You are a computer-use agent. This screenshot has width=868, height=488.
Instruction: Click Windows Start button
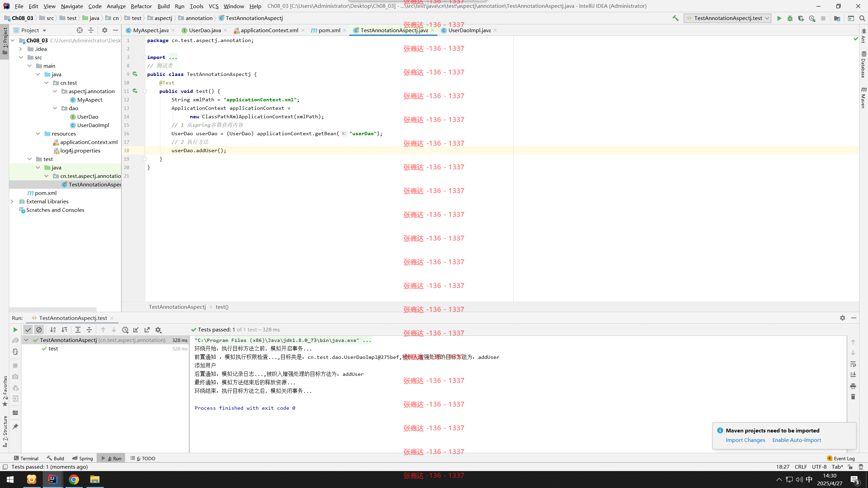point(10,480)
